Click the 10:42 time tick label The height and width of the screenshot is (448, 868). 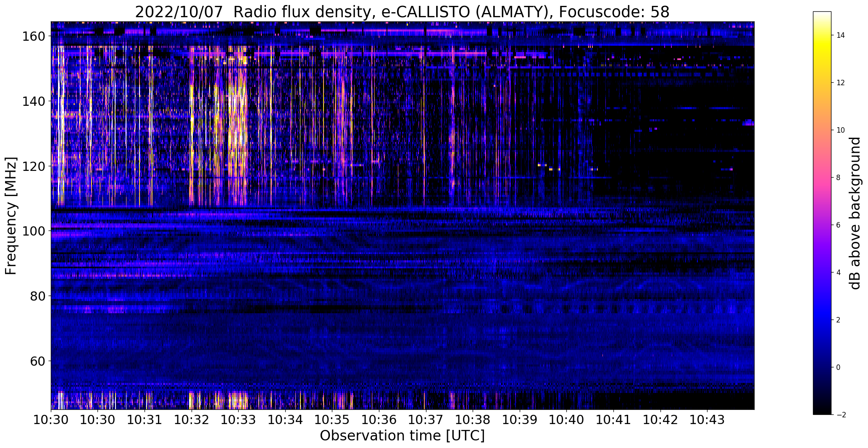(660, 420)
